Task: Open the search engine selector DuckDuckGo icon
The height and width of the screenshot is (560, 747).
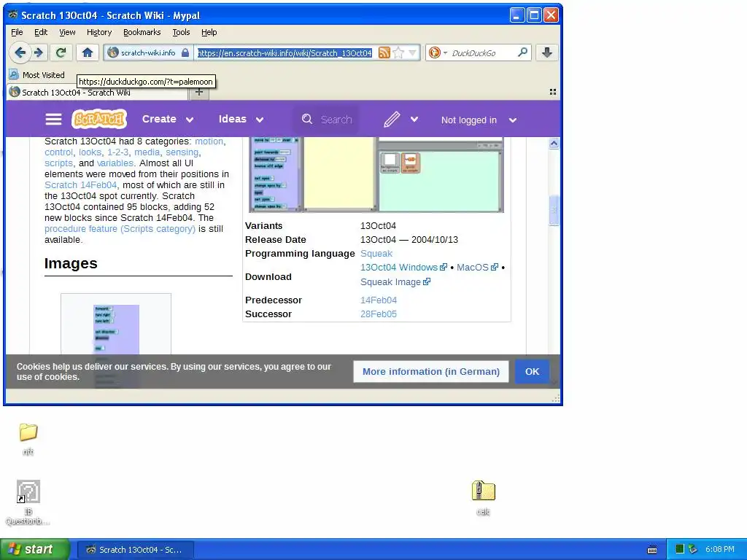Action: point(435,52)
